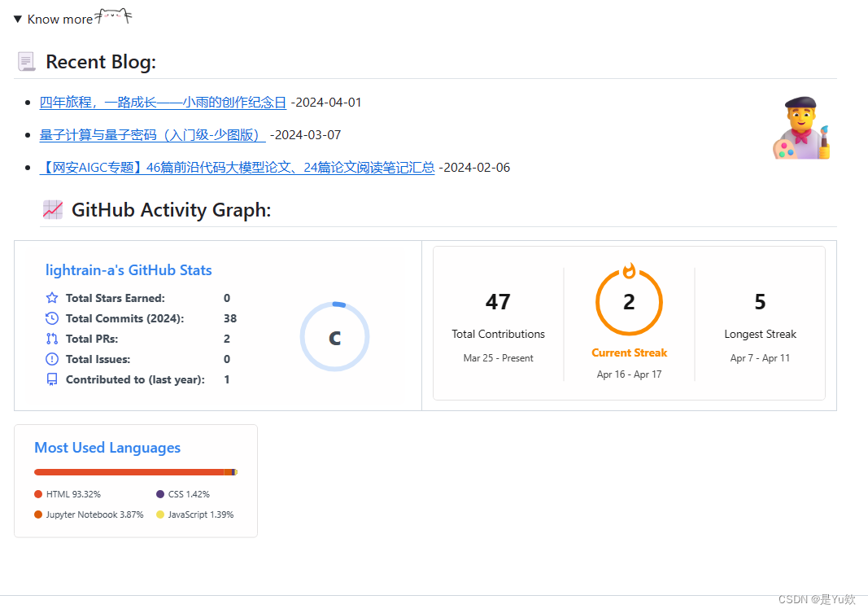Viewport: 868px width, 613px height.
Task: Click the C grade rank circle
Action: tap(335, 337)
